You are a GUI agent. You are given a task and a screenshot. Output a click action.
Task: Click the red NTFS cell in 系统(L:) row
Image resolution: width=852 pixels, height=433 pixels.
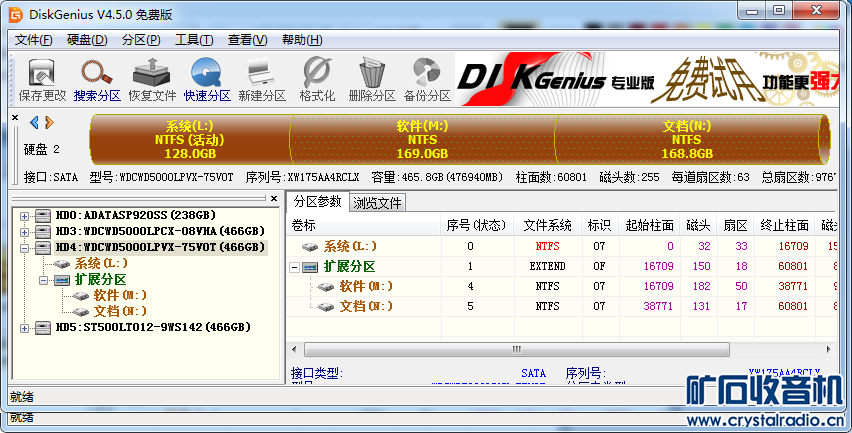547,247
